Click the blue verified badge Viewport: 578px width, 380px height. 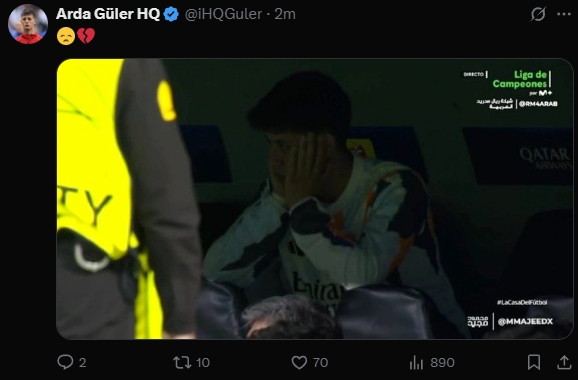click(x=171, y=14)
